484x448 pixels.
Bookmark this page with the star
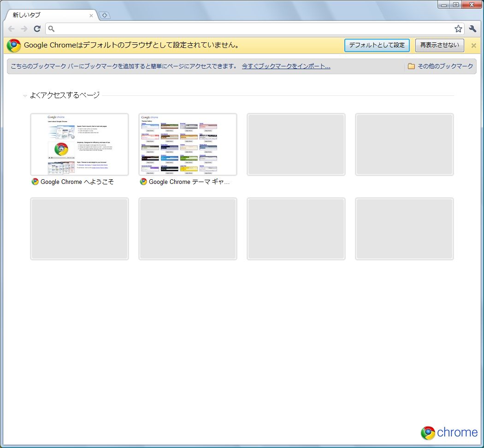pos(458,29)
